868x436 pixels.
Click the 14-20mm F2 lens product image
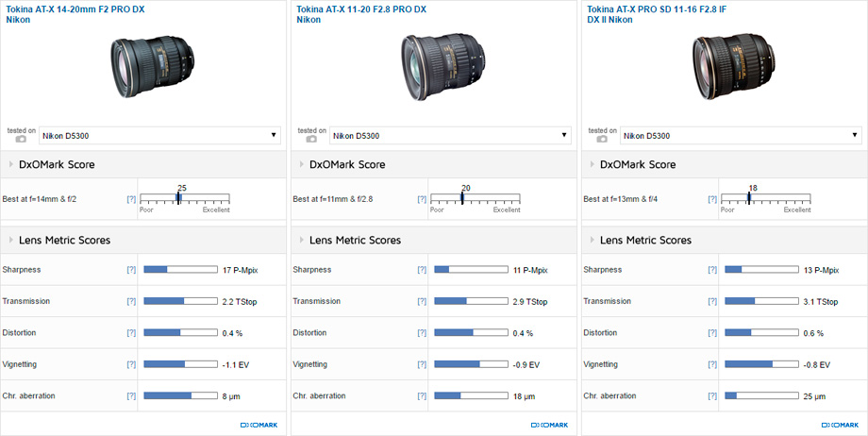[152, 68]
